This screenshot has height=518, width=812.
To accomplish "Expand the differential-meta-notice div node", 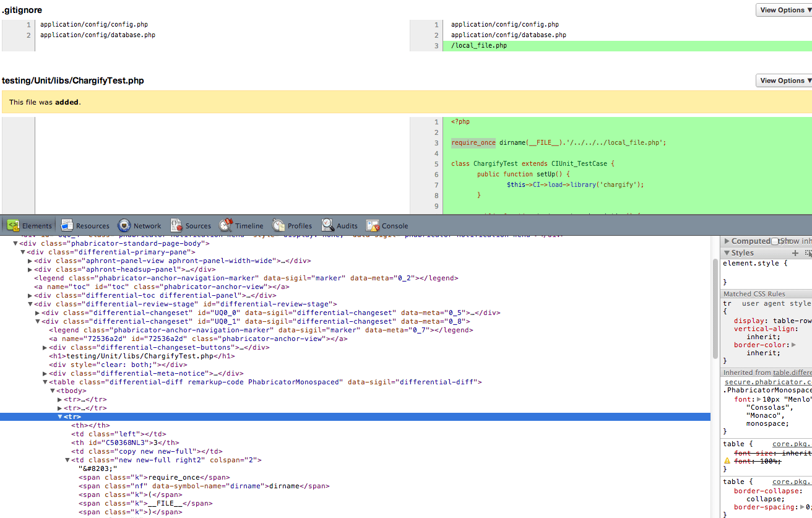I will pos(45,374).
